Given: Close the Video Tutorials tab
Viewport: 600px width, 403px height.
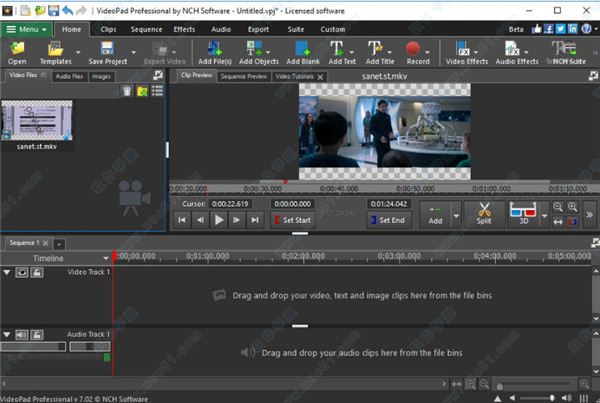Looking at the screenshot, I should coord(320,77).
